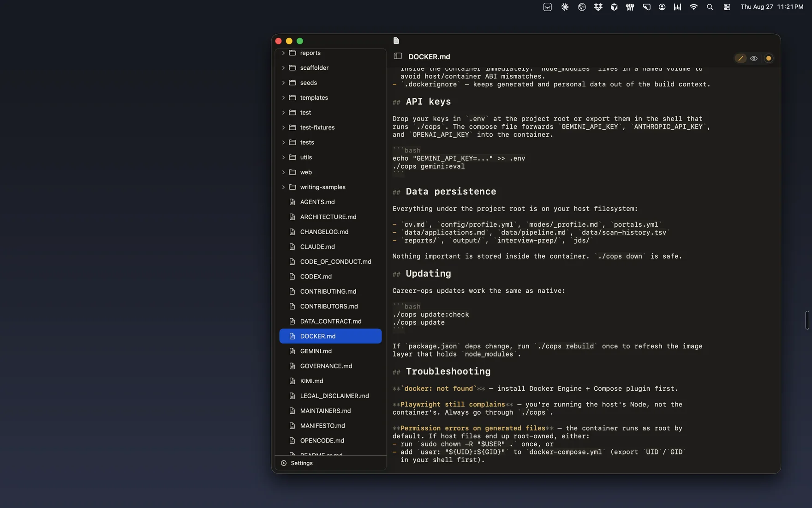The height and width of the screenshot is (508, 812).
Task: Click the Data persistence heading
Action: tap(451, 192)
